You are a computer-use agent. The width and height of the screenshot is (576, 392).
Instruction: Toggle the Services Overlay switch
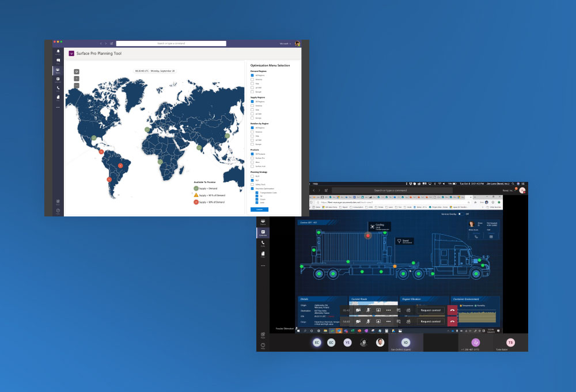[x=460, y=214]
